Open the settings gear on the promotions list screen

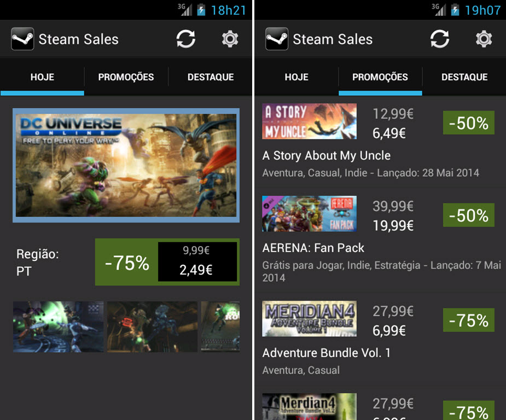[x=484, y=39]
